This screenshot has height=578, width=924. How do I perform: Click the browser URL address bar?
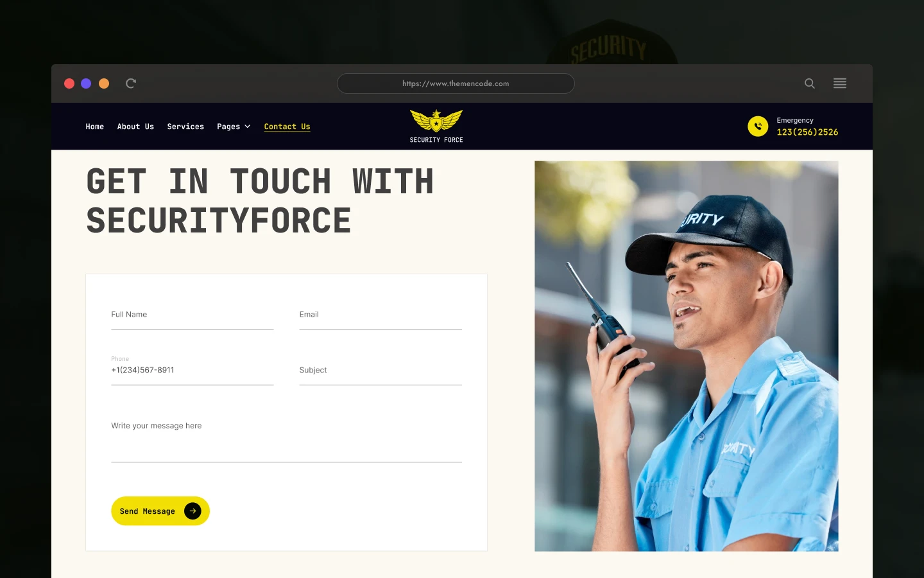[x=456, y=83]
